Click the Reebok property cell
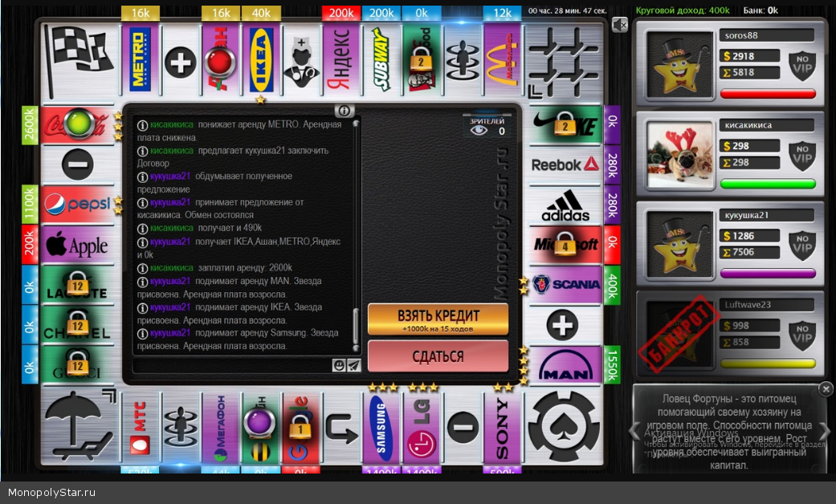 coord(565,165)
